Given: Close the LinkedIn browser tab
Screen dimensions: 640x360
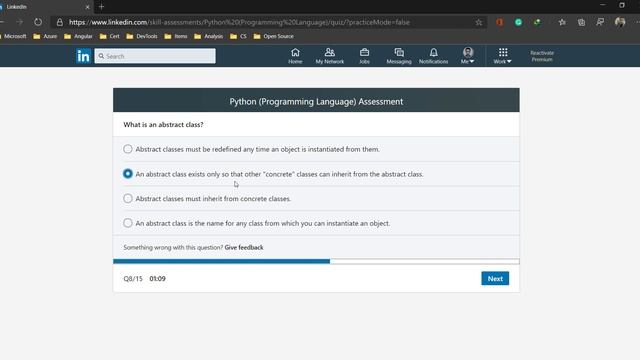Looking at the screenshot, I should 87,7.
